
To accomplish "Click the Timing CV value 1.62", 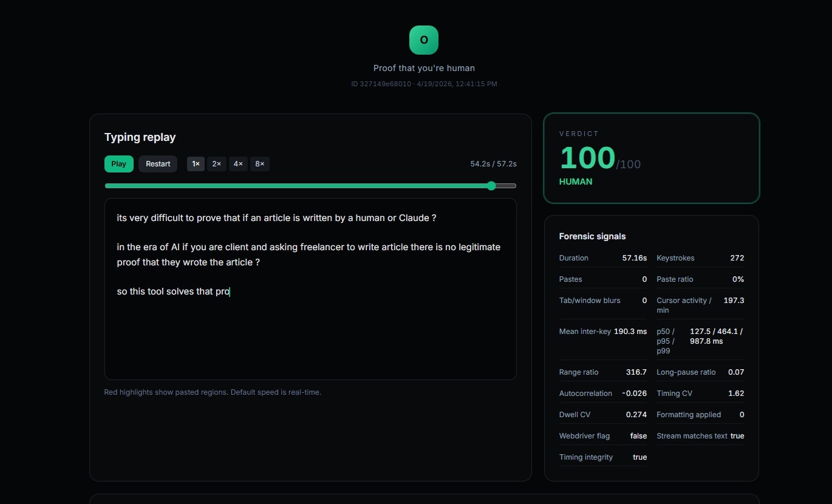I will pyautogui.click(x=736, y=393).
